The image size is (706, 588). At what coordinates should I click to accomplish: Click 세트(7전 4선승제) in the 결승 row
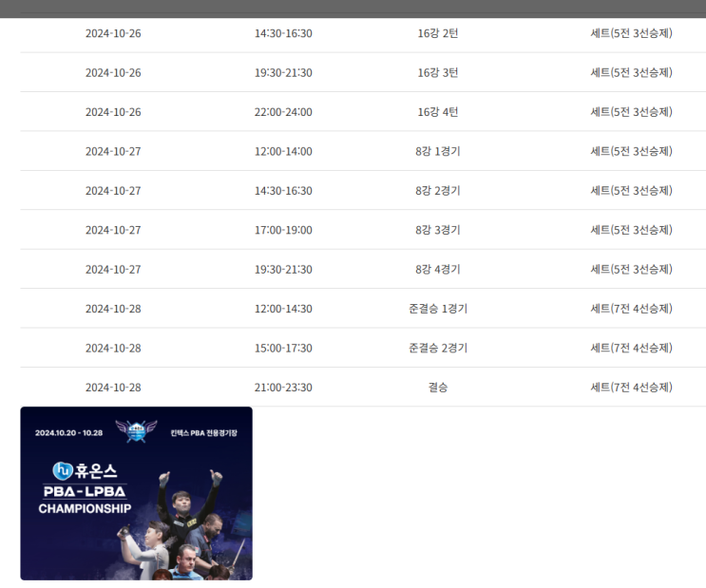tap(631, 388)
